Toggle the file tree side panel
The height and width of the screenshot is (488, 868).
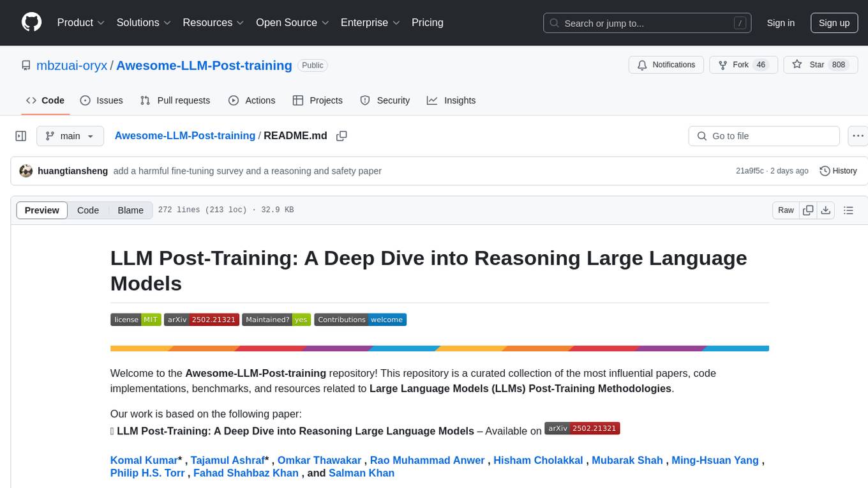click(x=21, y=136)
